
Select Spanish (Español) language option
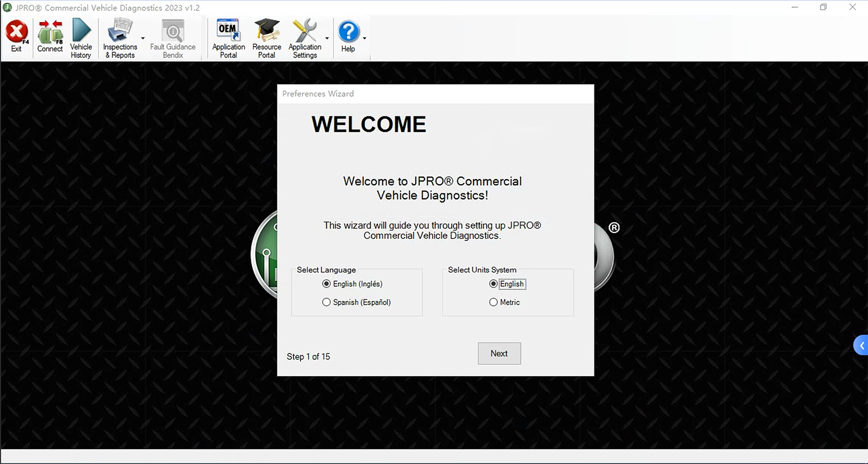326,302
